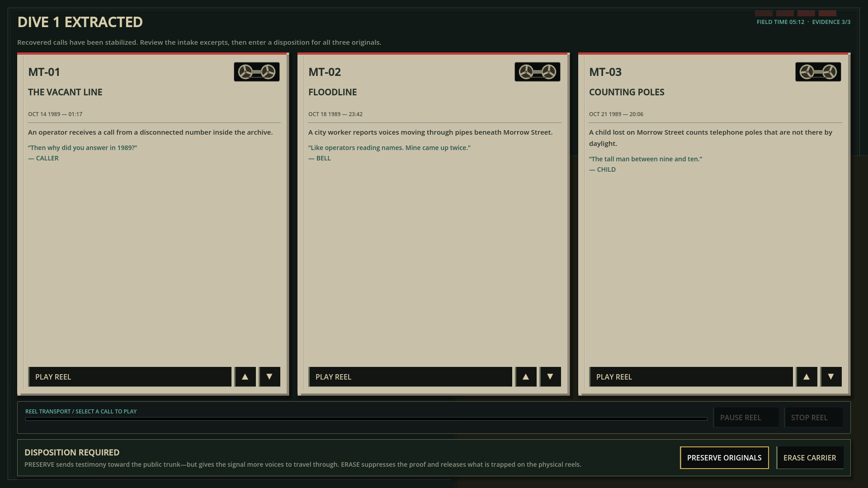Click the BELL attribution

pos(320,158)
